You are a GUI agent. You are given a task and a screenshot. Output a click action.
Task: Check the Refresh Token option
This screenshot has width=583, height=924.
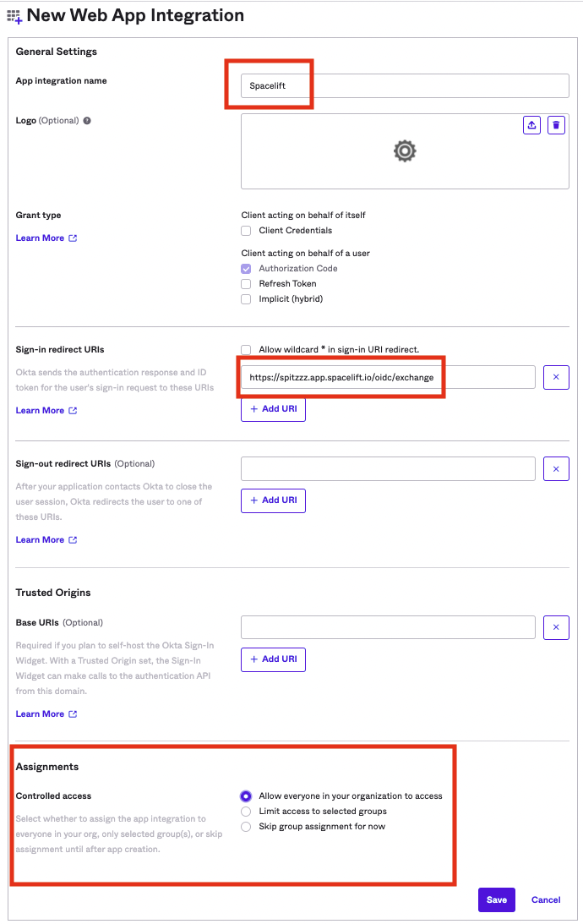245,284
